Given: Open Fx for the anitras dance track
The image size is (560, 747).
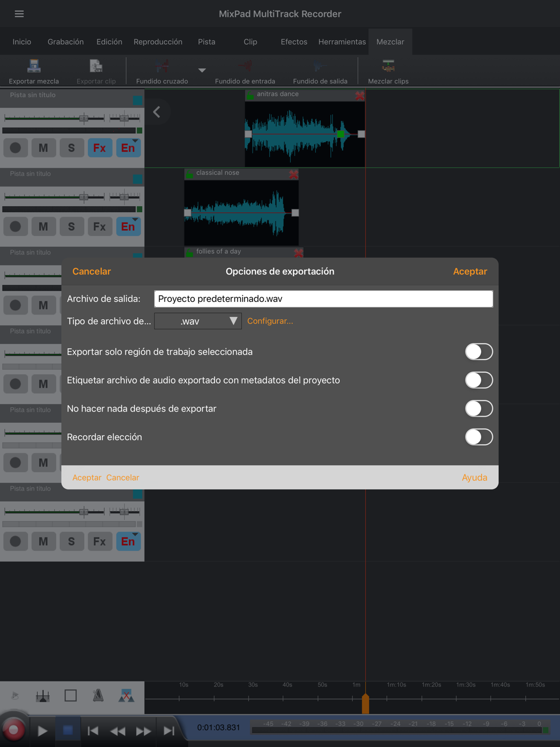Looking at the screenshot, I should (100, 148).
